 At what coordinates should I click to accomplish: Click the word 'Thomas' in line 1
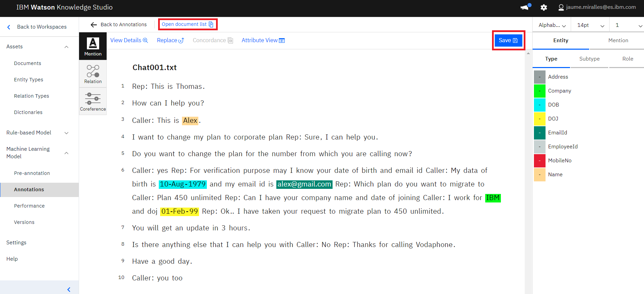pyautogui.click(x=189, y=86)
